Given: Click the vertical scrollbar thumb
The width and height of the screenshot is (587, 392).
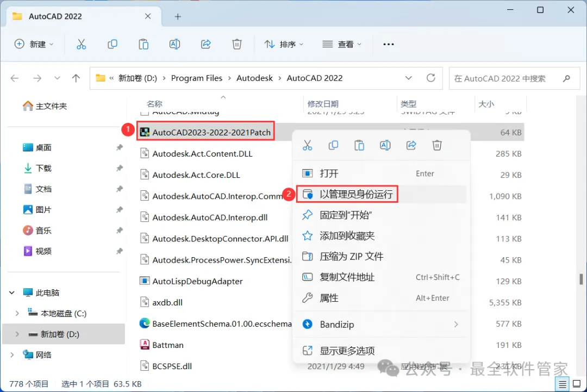Looking at the screenshot, I should click(x=581, y=279).
